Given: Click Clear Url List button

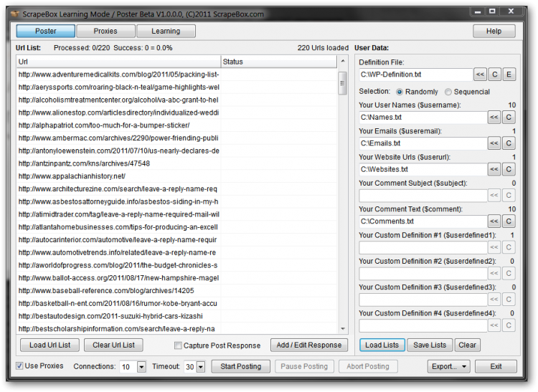Looking at the screenshot, I should tap(113, 345).
